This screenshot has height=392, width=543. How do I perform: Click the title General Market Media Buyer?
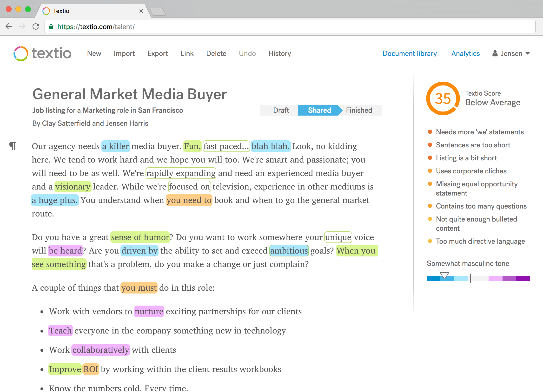coord(130,94)
